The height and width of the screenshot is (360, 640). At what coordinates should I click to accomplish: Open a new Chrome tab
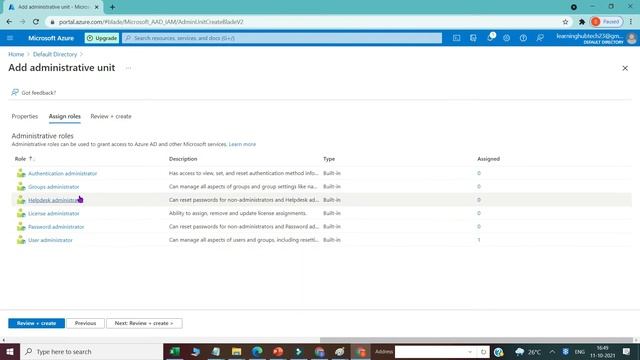(x=112, y=7)
